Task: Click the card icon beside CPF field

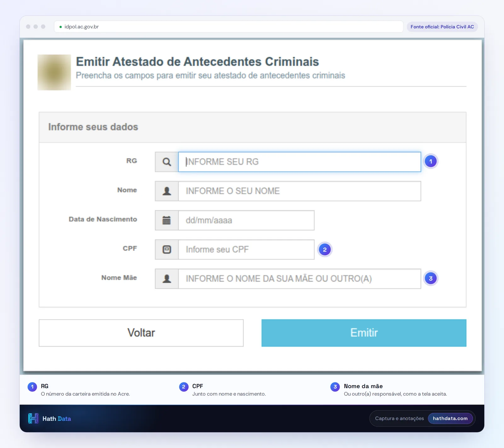Action: (x=167, y=250)
